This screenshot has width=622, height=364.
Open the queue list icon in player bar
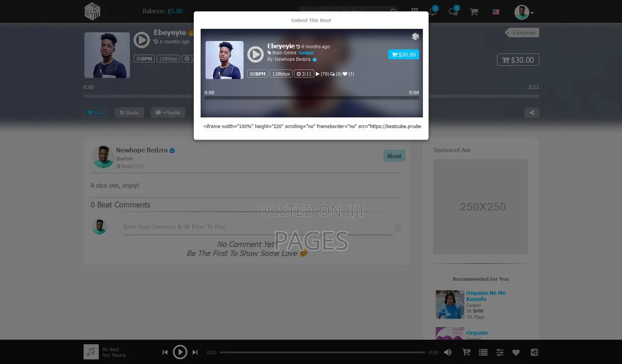483,352
